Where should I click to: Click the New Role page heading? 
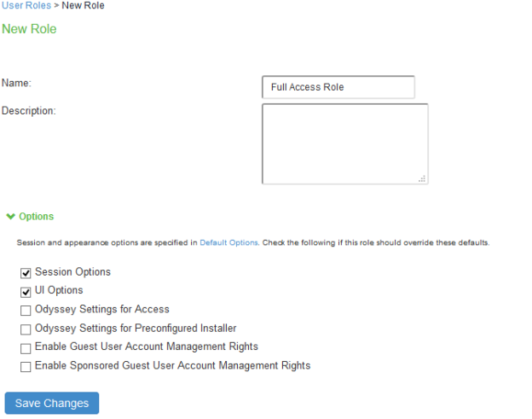29,29
